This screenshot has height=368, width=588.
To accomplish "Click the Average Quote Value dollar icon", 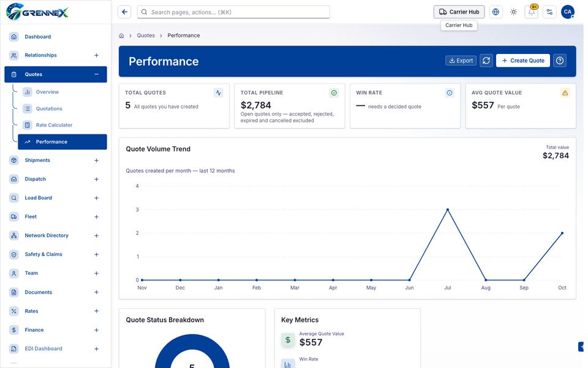I will click(288, 340).
